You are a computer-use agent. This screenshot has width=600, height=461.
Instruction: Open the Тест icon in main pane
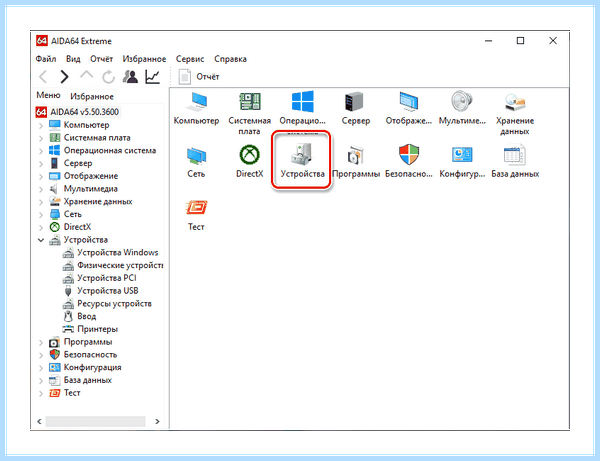pos(196,215)
